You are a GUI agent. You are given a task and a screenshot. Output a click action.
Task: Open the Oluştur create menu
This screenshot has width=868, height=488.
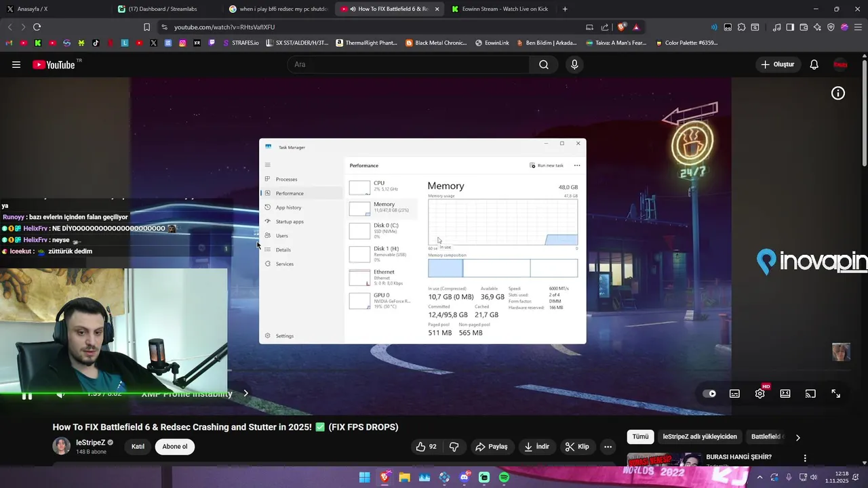pyautogui.click(x=778, y=64)
